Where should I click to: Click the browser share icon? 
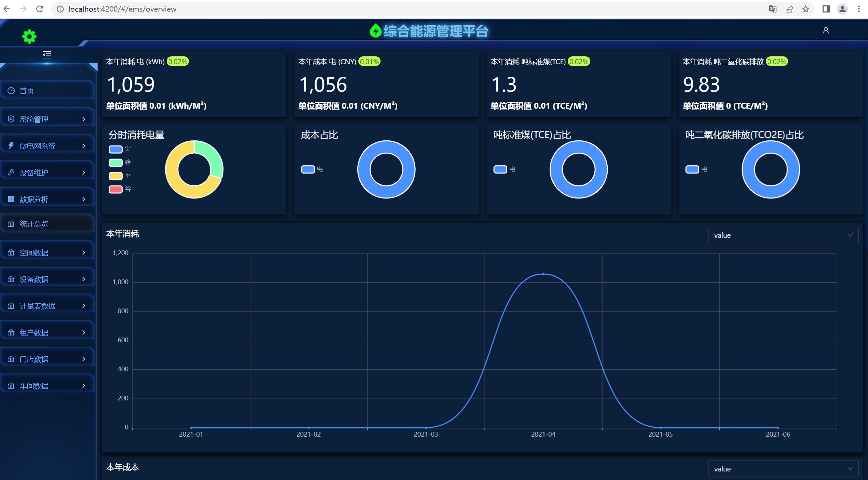789,9
